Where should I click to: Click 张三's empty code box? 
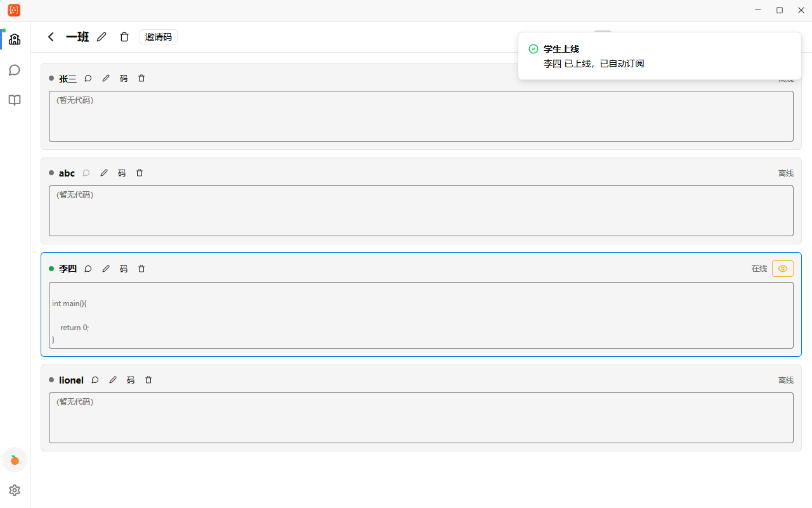[x=421, y=116]
